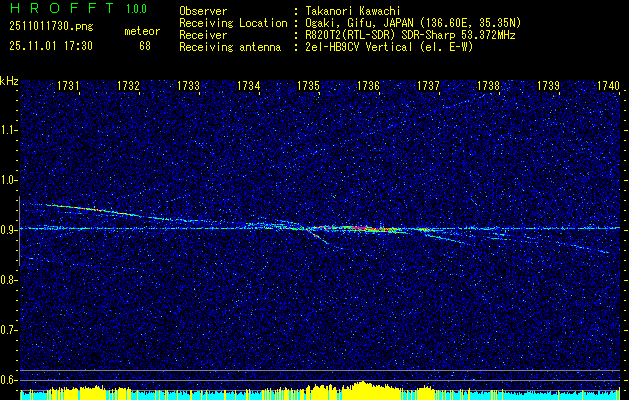
Task: Click the HROFFT title text
Action: click(x=62, y=8)
